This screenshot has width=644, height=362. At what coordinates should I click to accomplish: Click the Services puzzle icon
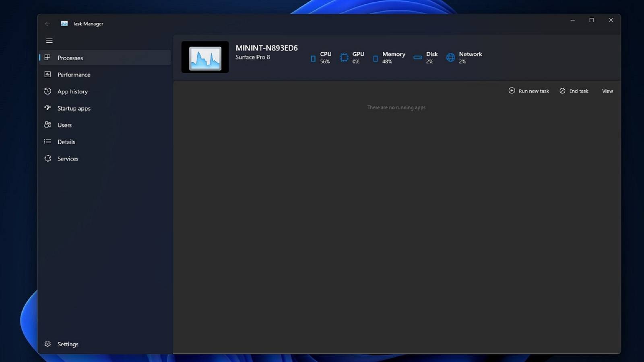[x=47, y=158]
